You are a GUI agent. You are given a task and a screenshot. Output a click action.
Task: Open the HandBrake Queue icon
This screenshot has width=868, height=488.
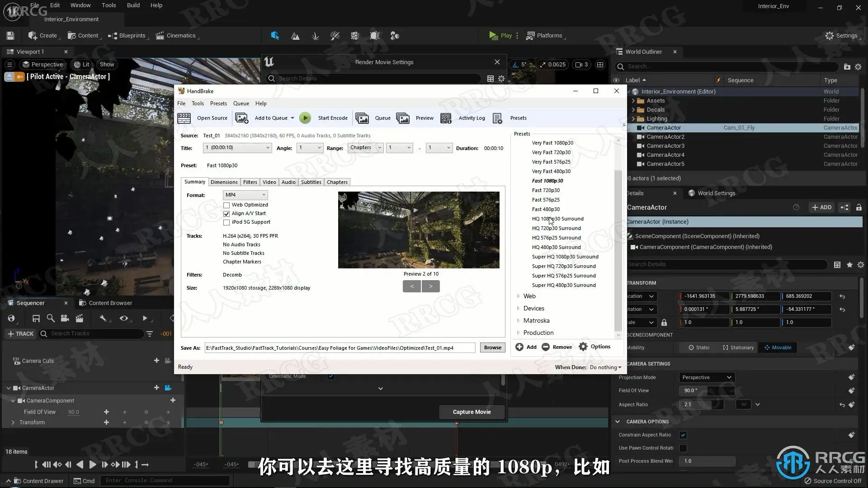tap(362, 118)
